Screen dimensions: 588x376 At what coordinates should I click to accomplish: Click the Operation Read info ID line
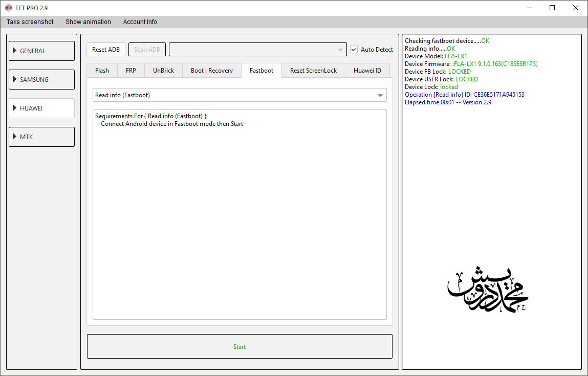pos(465,95)
